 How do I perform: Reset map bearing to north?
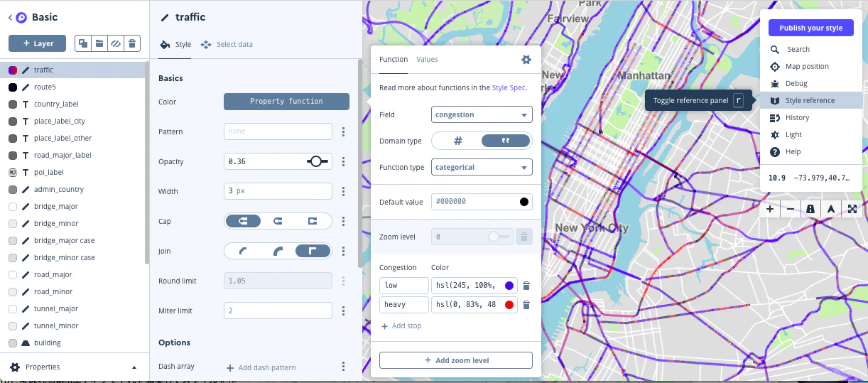coord(830,209)
